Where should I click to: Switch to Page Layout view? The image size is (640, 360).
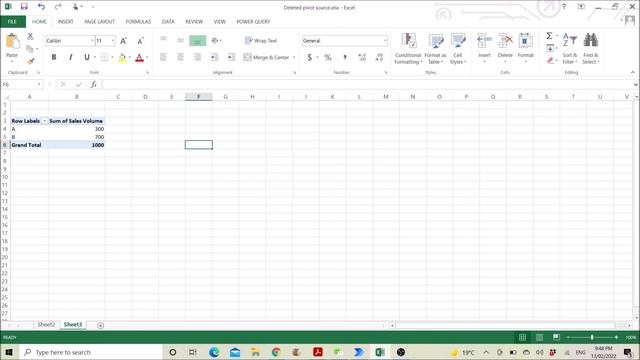pos(539,337)
